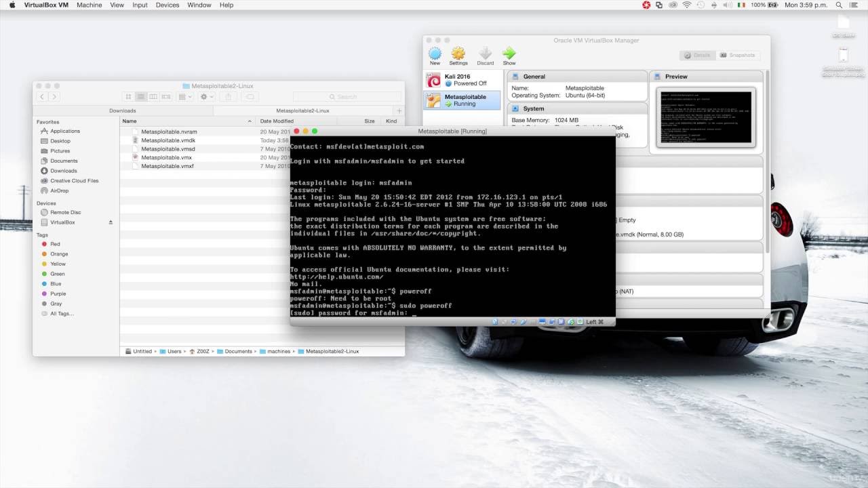Open Desktop in Finder sidebar
The width and height of the screenshot is (868, 488).
click(x=60, y=141)
